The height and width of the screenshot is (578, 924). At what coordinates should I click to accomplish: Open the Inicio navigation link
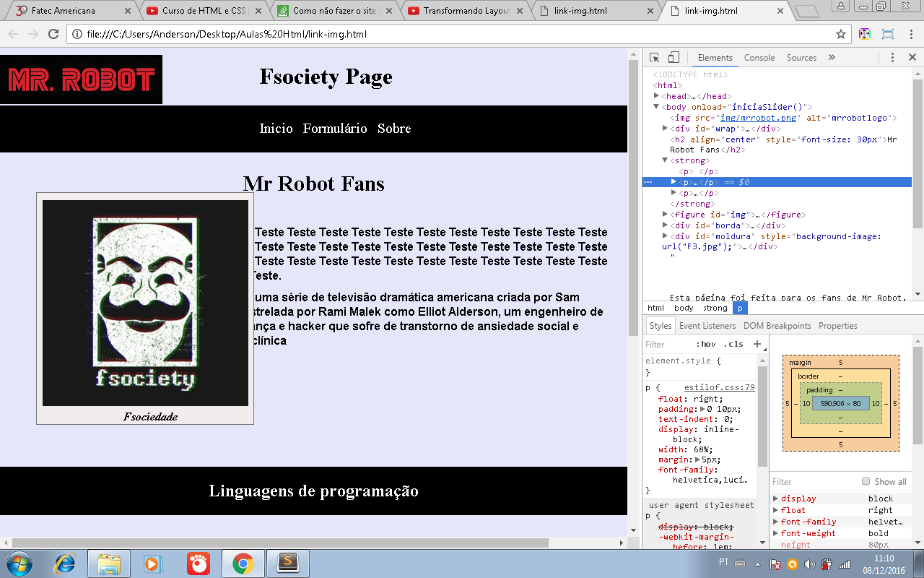(x=276, y=129)
